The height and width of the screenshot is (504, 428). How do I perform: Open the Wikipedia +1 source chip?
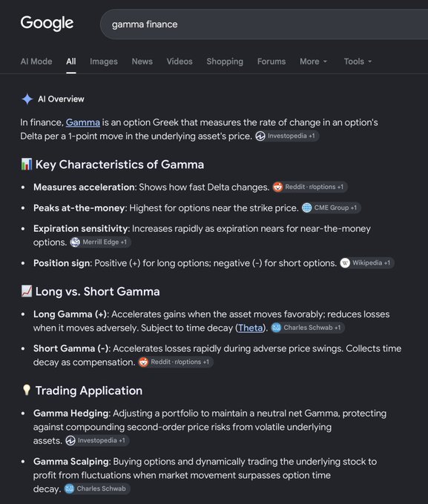(x=367, y=263)
